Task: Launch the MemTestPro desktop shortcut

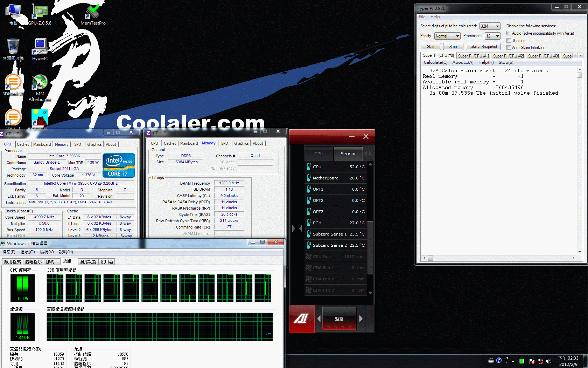Action: coord(93,14)
